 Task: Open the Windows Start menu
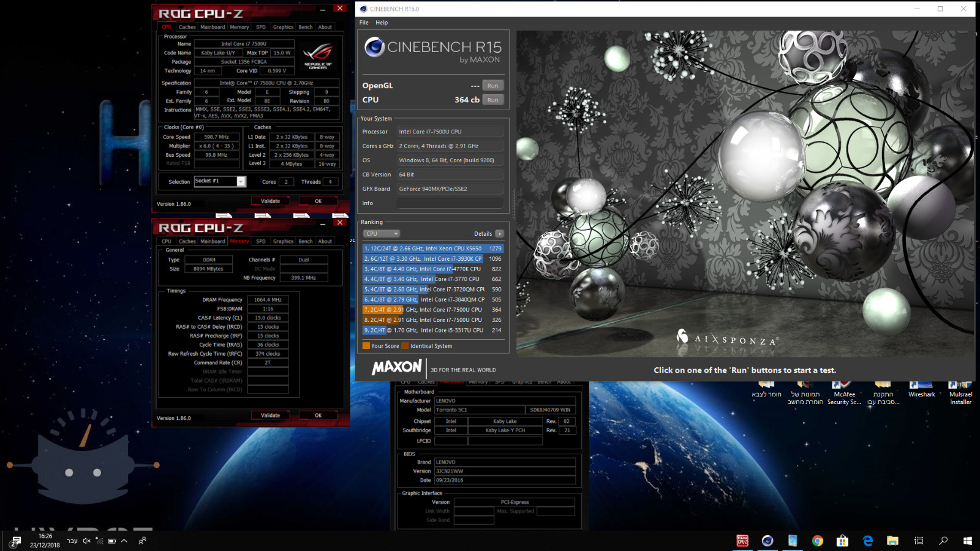click(x=968, y=541)
